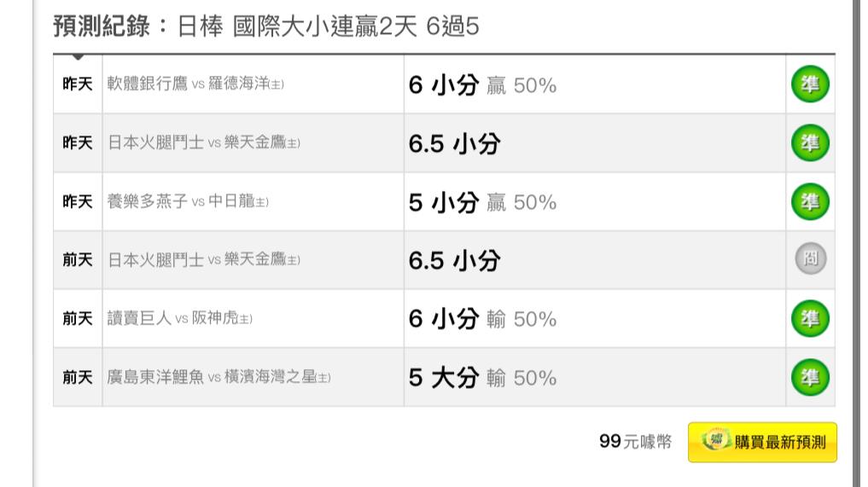868x487 pixels.
Task: Click the coin icon on purchase button
Action: (715, 440)
